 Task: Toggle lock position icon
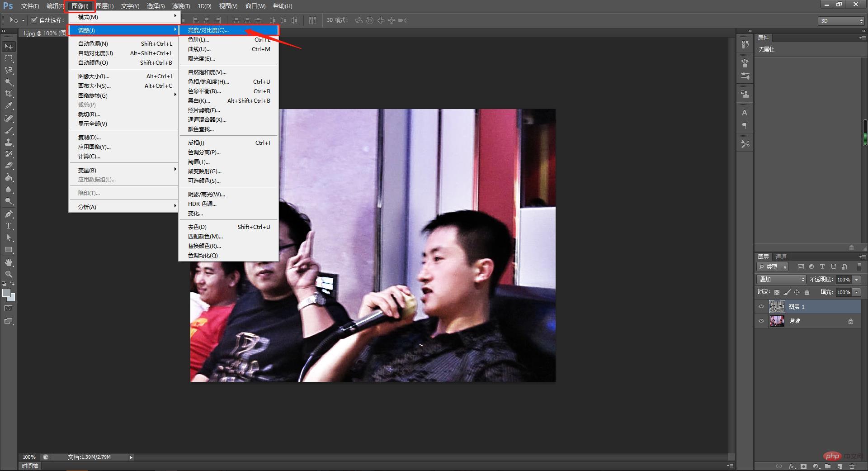(797, 292)
